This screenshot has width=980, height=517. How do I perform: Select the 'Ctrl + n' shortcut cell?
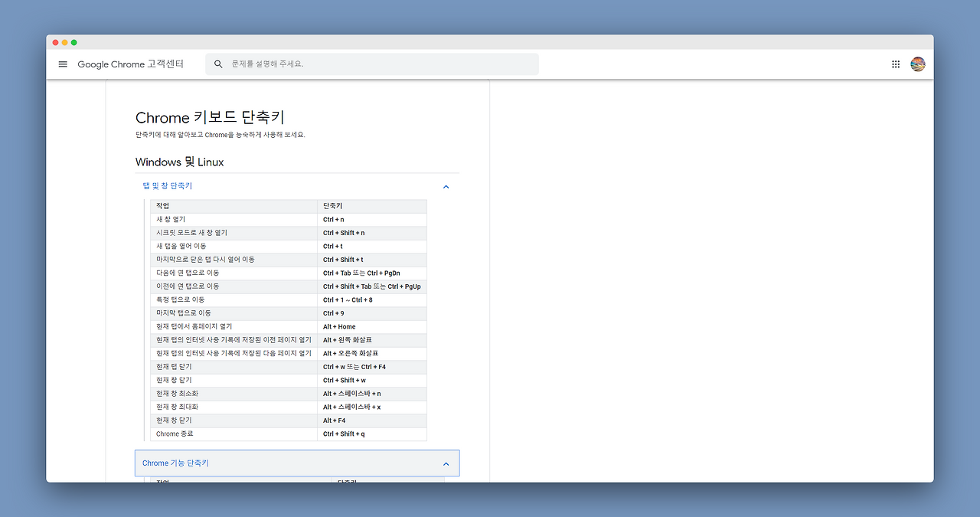click(372, 219)
